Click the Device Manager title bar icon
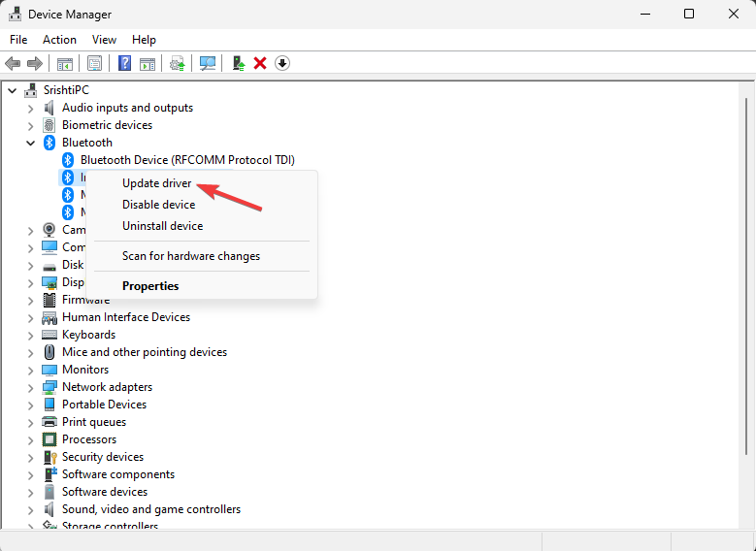756x551 pixels. click(x=15, y=15)
